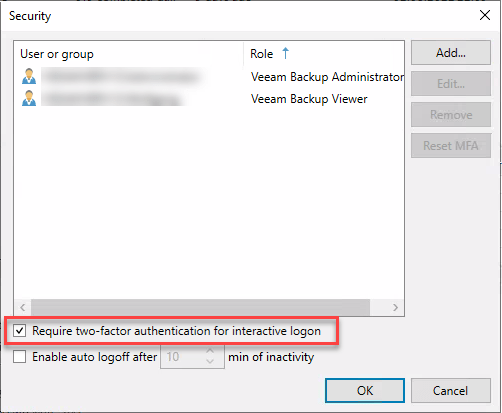Click the horizontal scrollbar thumb in user list
The height and width of the screenshot is (413, 502).
[x=200, y=307]
